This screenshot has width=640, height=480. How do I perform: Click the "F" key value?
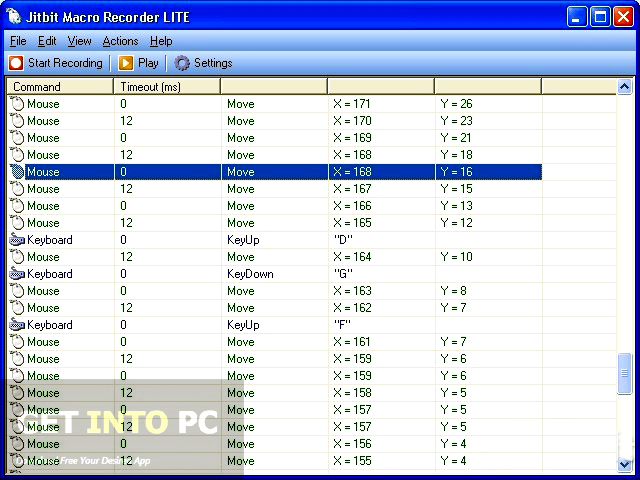coord(342,324)
